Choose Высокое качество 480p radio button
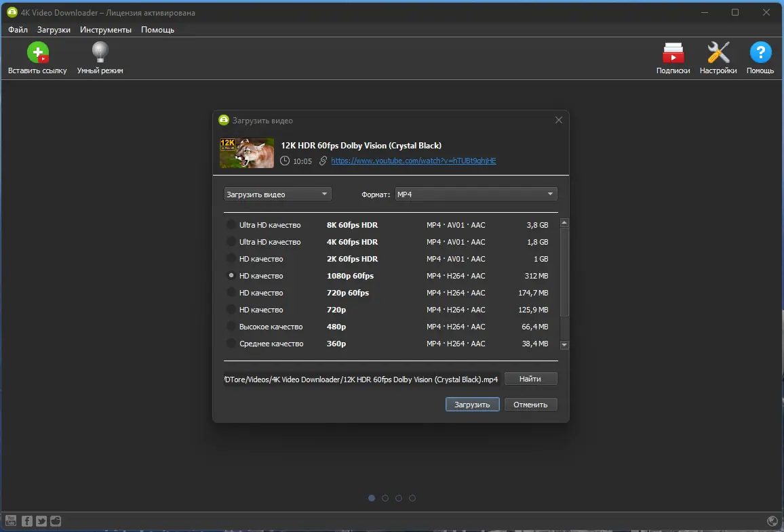784x532 pixels. (231, 326)
